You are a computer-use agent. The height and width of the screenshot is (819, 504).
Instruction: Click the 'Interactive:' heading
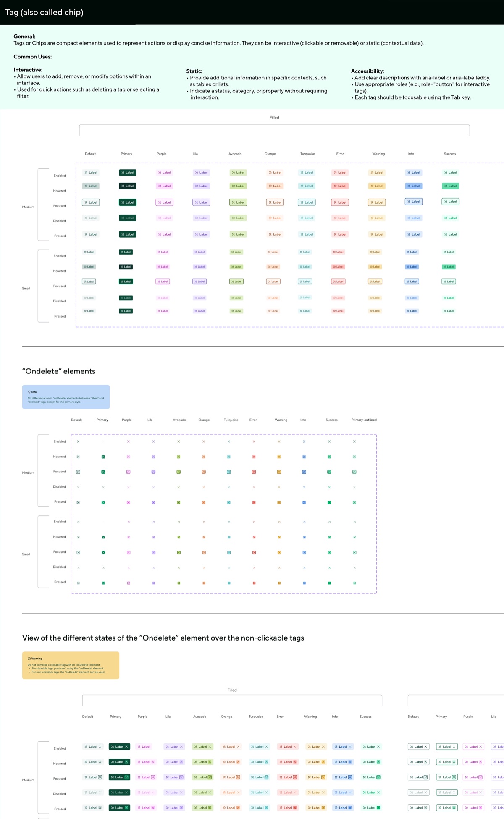click(x=28, y=70)
